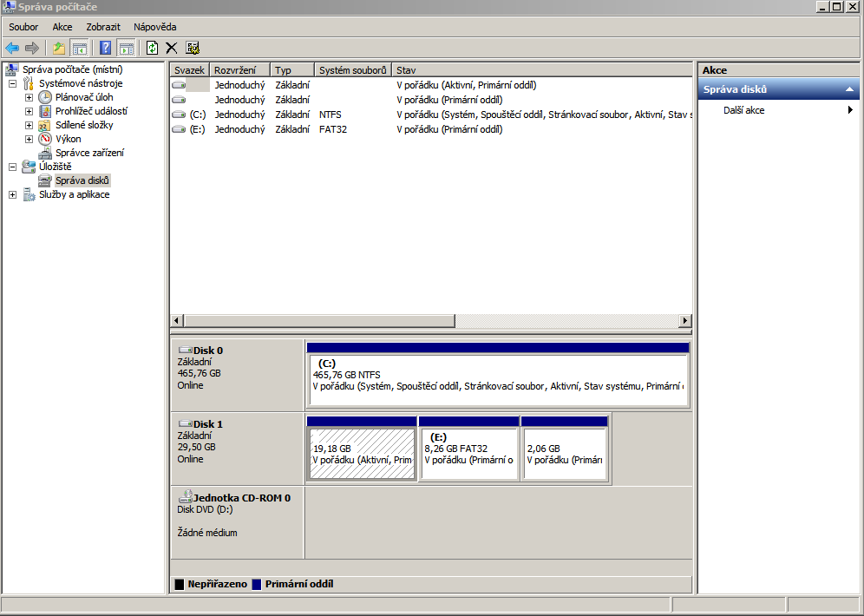Sort by the Svazek column header
The image size is (864, 616).
tap(190, 70)
